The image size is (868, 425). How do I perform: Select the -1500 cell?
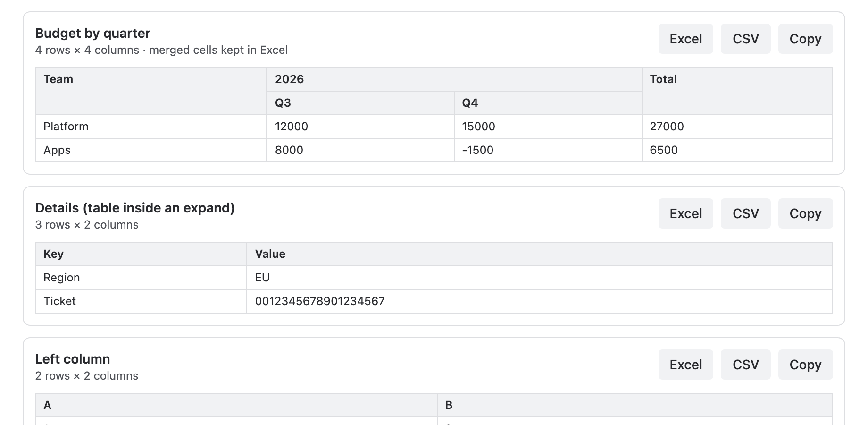(548, 150)
